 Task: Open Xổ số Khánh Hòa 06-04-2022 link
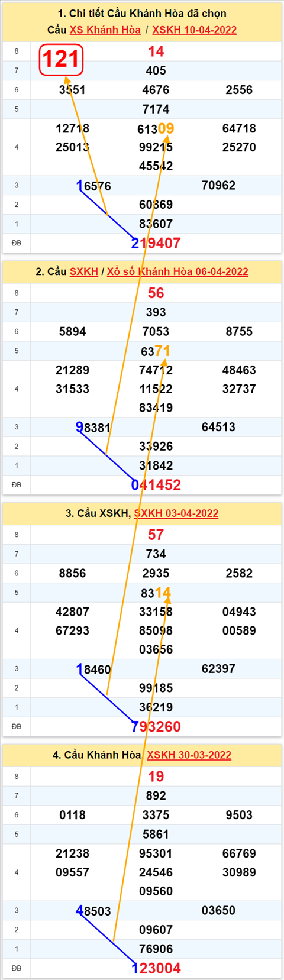pyautogui.click(x=177, y=271)
